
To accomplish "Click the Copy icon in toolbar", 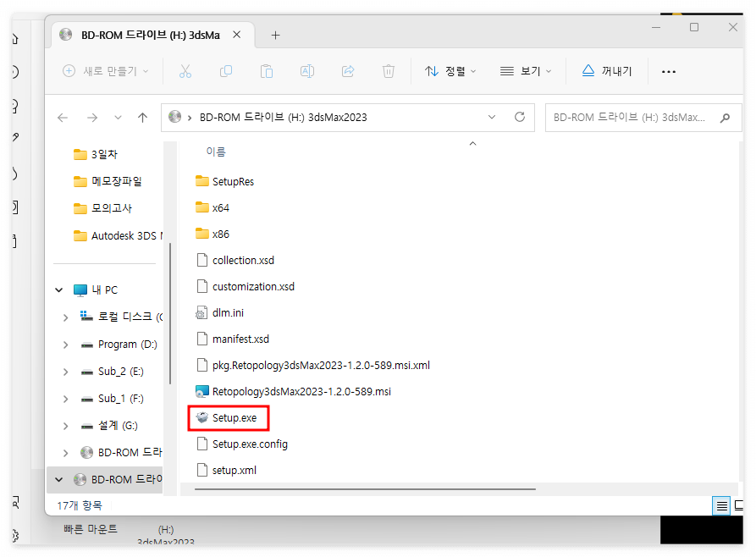I will (x=226, y=71).
